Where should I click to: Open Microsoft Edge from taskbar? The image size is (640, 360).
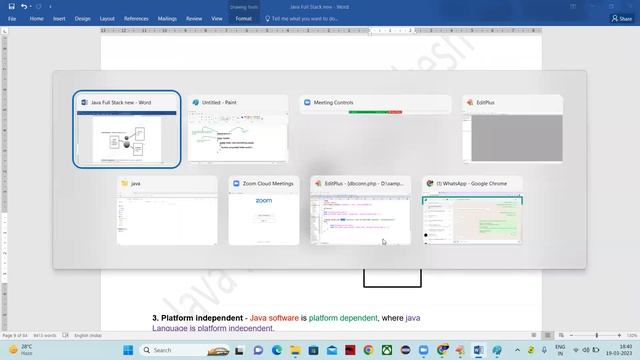click(x=277, y=350)
